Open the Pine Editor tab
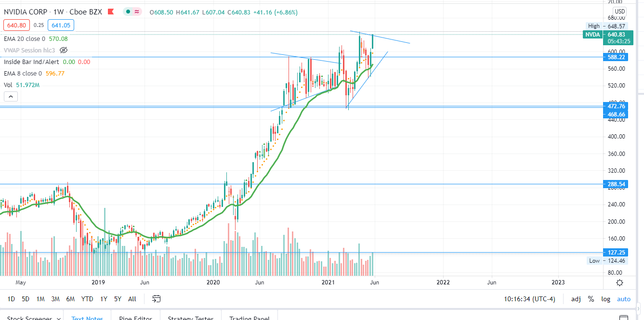 tap(135, 318)
